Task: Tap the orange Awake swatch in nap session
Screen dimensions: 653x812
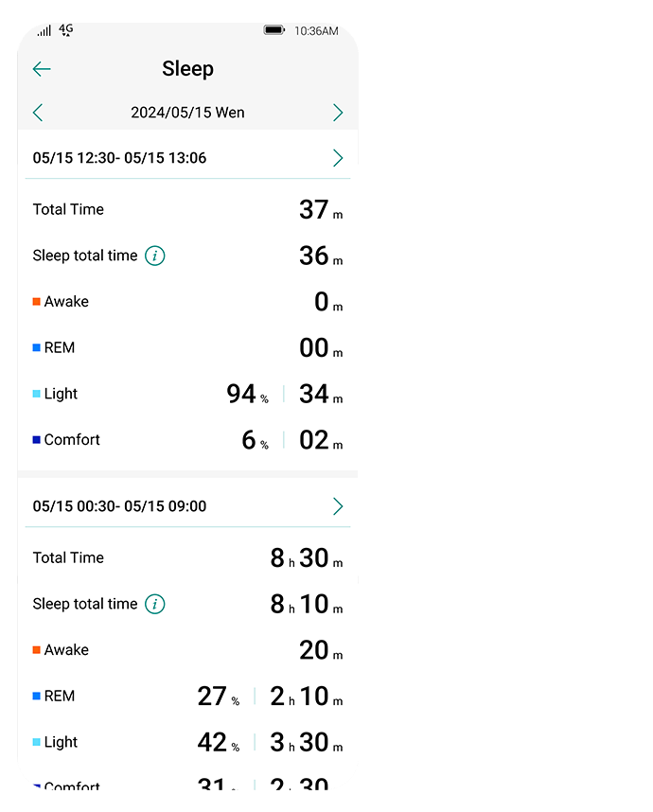Action: 36,301
